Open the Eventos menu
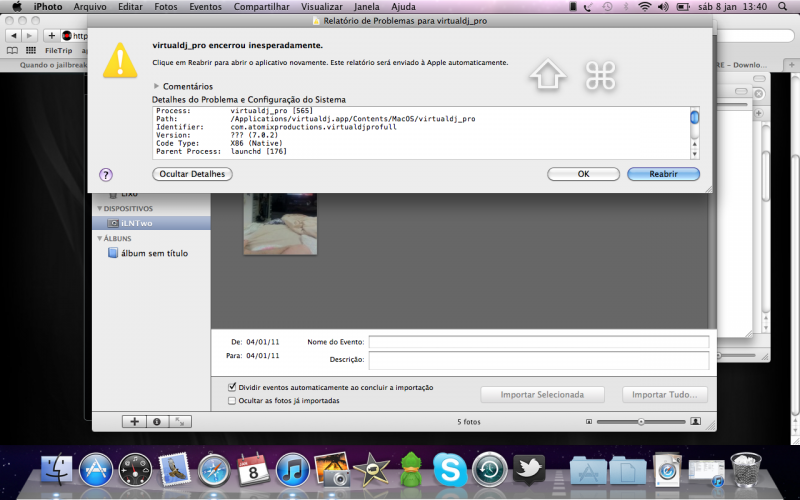 [x=205, y=7]
